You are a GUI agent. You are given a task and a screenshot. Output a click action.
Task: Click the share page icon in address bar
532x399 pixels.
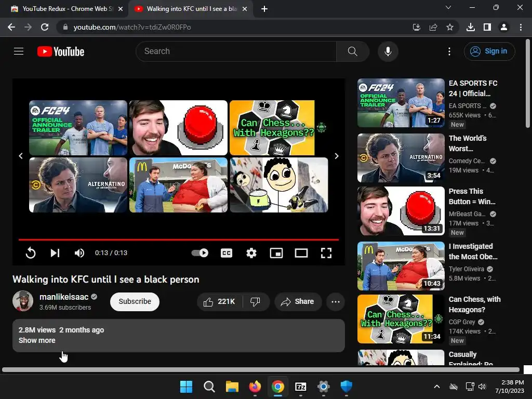coord(433,27)
